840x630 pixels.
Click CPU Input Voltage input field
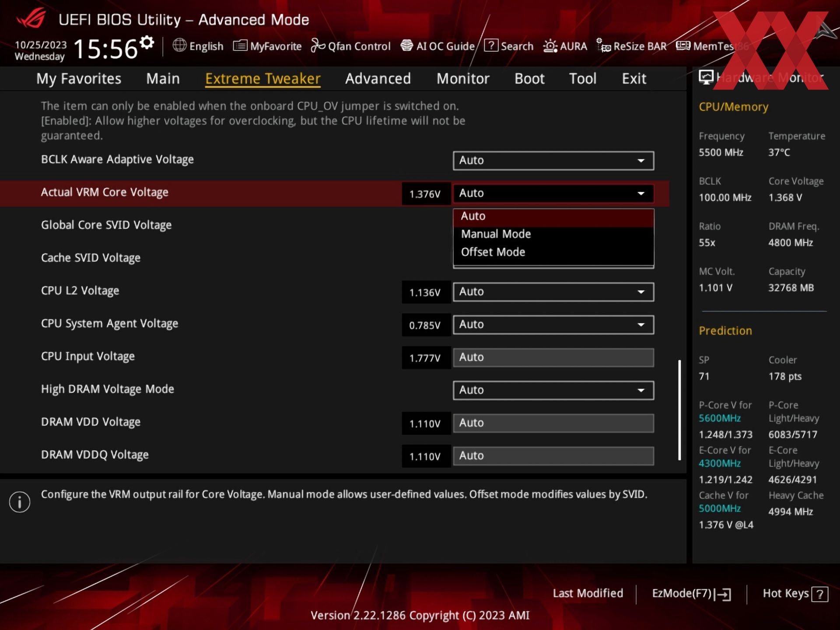553,357
